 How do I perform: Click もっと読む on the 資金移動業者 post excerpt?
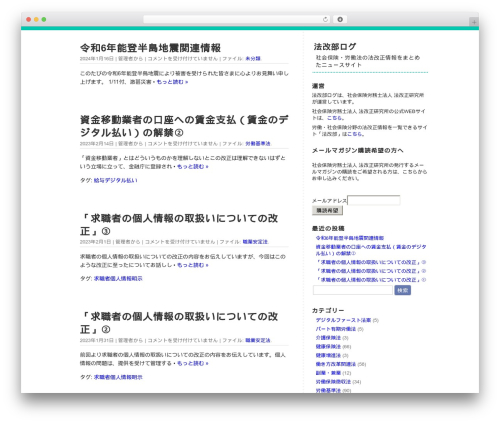[x=193, y=166]
